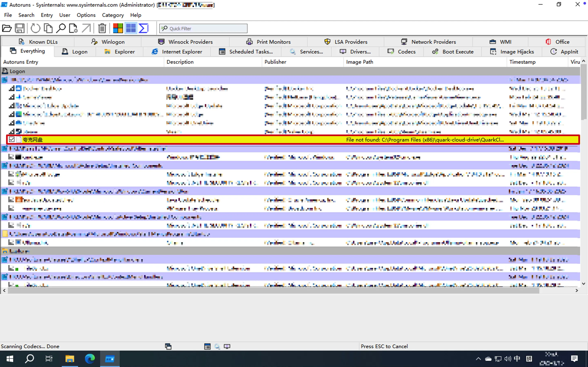Image resolution: width=588 pixels, height=367 pixels.
Task: Sort by the Publisher column header
Action: [x=275, y=62]
